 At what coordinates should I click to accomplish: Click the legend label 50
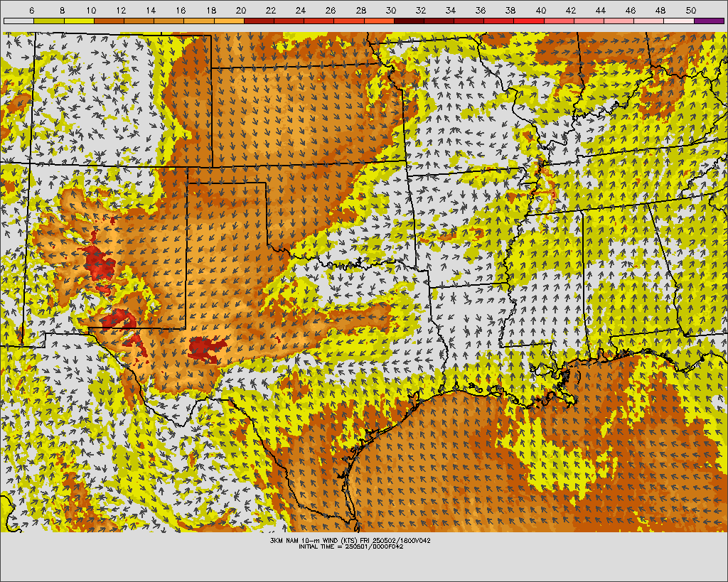point(690,10)
